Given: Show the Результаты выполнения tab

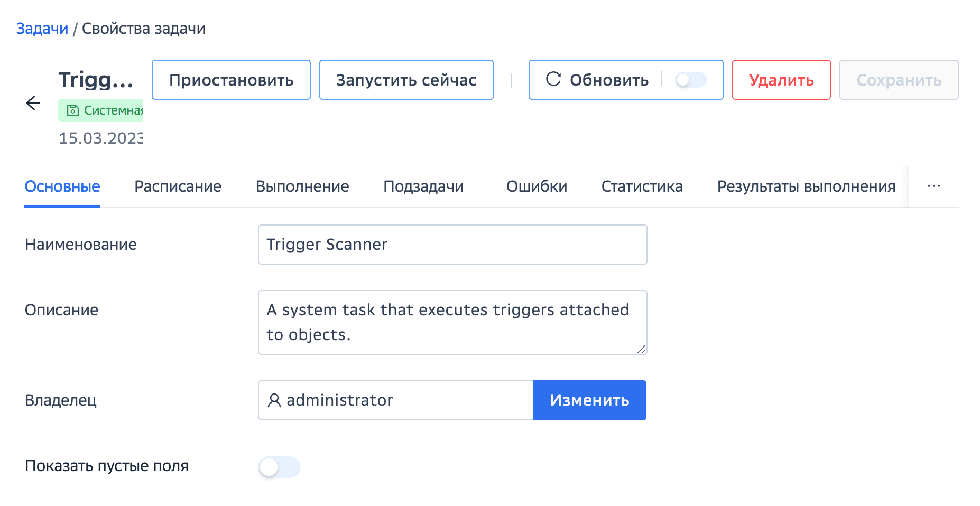Looking at the screenshot, I should 806,186.
